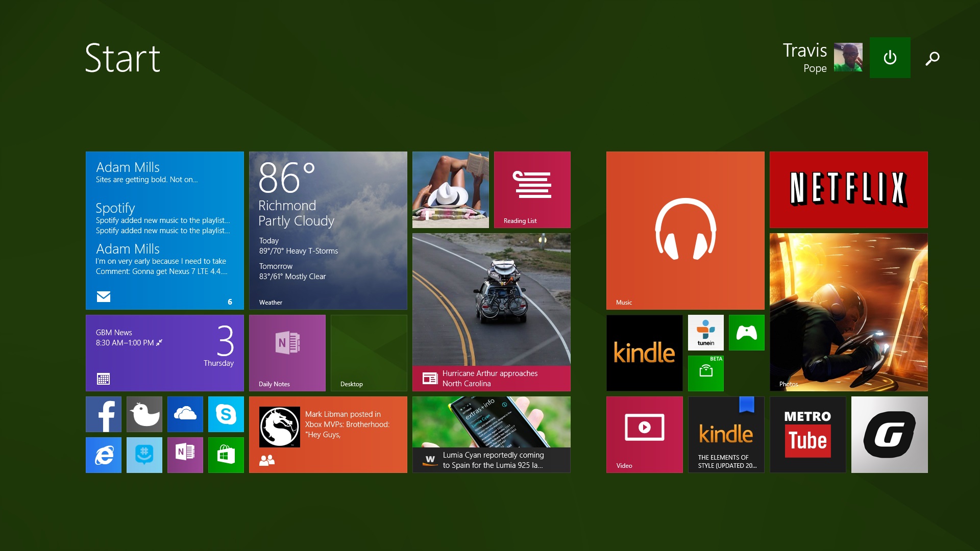Viewport: 980px width, 551px height.
Task: Open the Weather tile for Richmond
Action: tap(328, 231)
